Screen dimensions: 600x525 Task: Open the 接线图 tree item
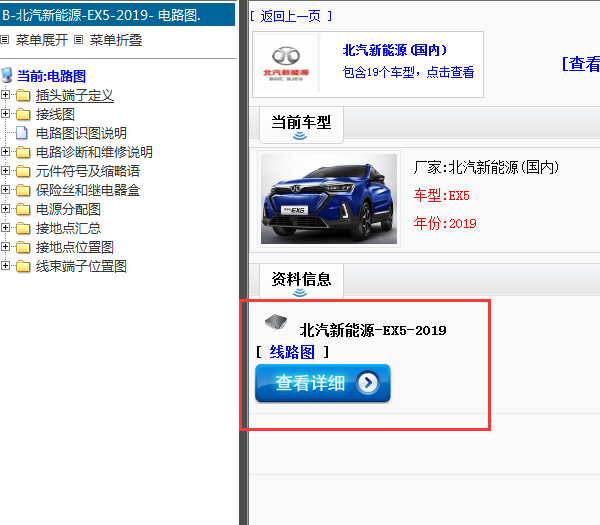tap(55, 114)
